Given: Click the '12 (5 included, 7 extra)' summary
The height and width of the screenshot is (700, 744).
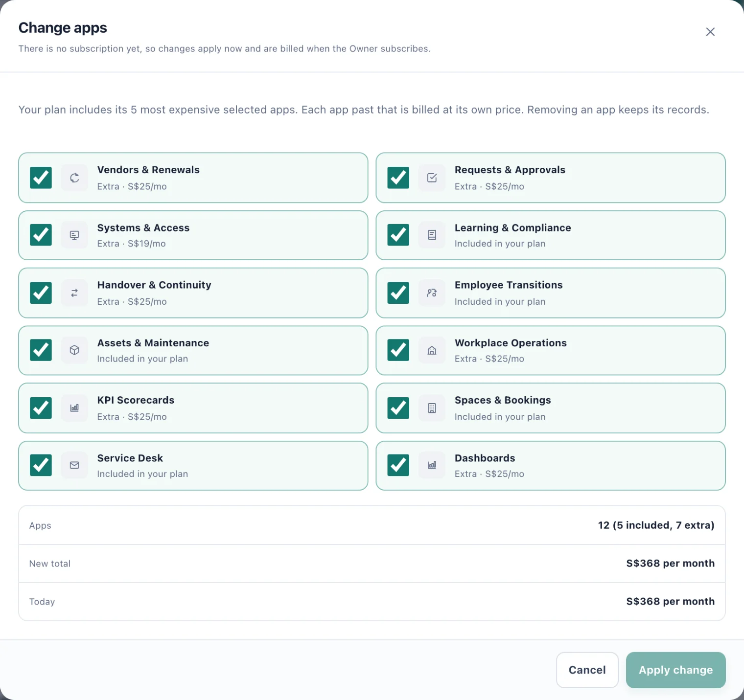Looking at the screenshot, I should [656, 525].
